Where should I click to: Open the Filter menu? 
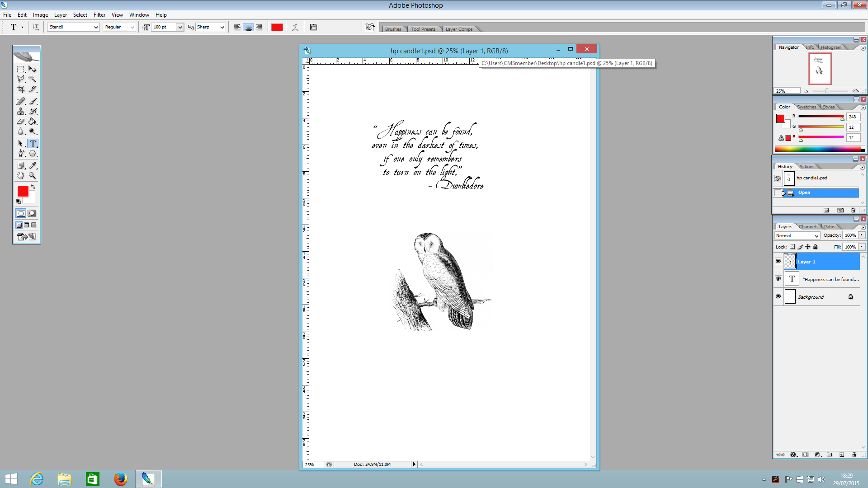click(x=99, y=14)
